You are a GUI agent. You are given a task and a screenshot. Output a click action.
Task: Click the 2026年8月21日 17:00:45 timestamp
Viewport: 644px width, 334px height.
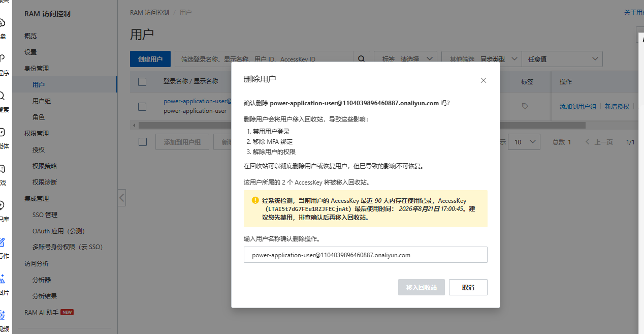431,209
